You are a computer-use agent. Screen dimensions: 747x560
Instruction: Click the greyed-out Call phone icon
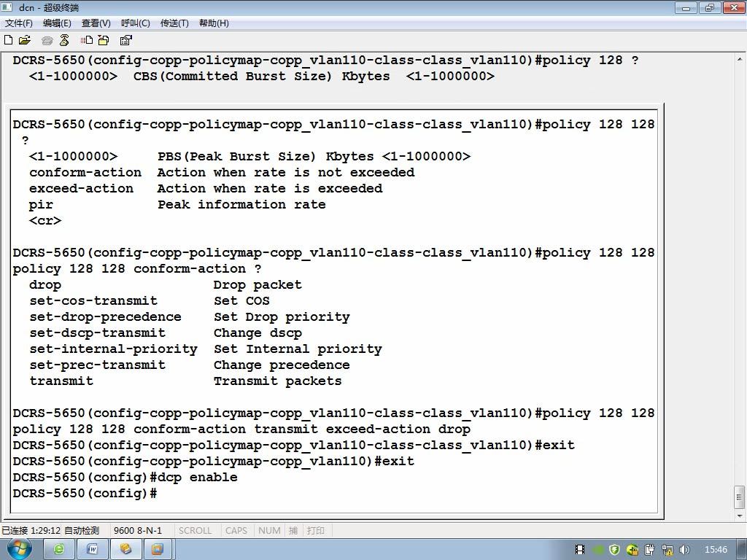(47, 41)
